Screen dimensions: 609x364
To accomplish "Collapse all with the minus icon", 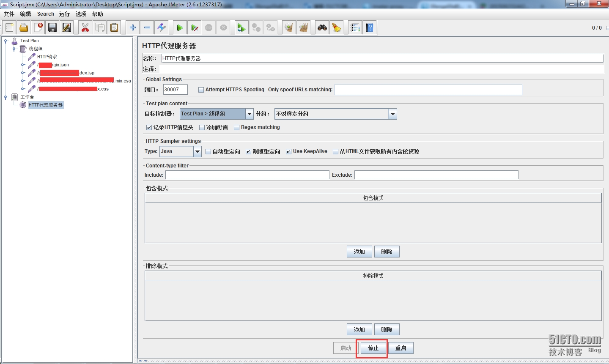I will 147,28.
